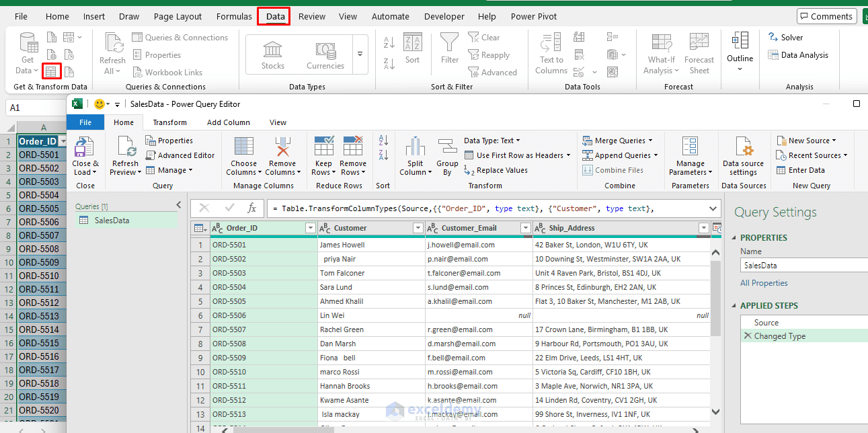Click Comments button in Excel
Screen dimensions: 868x433
[x=826, y=16]
